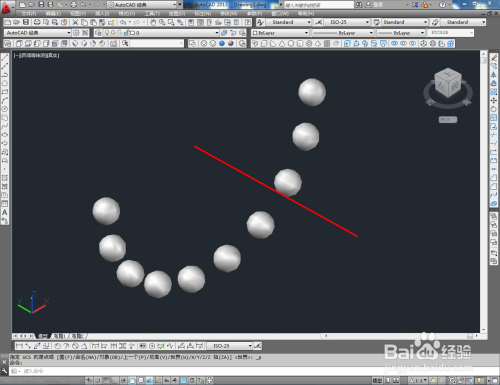Click the Erase tool atop modify toolbar

coord(494,58)
